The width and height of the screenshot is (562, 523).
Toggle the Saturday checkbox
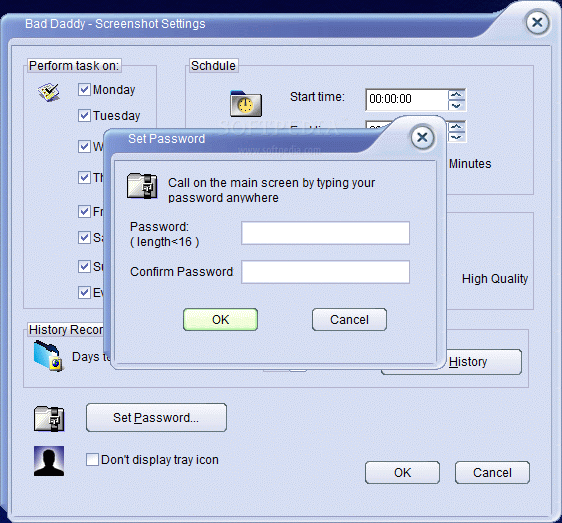click(84, 237)
